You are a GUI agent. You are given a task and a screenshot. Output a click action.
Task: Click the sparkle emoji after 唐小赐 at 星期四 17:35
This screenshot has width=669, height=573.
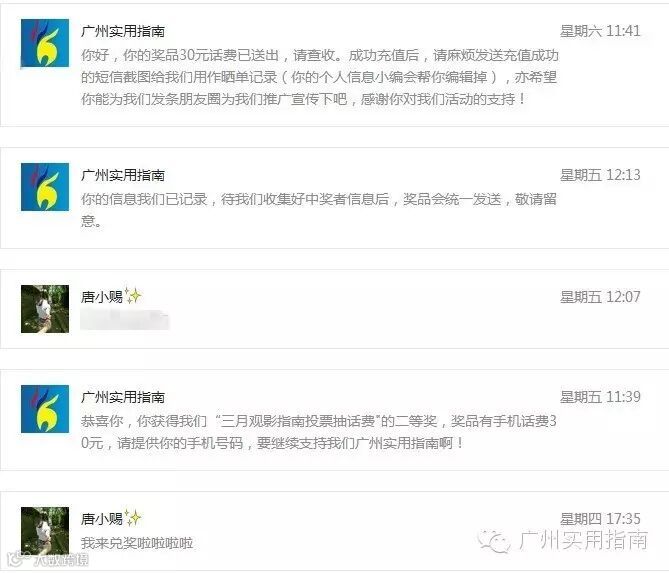(x=133, y=518)
